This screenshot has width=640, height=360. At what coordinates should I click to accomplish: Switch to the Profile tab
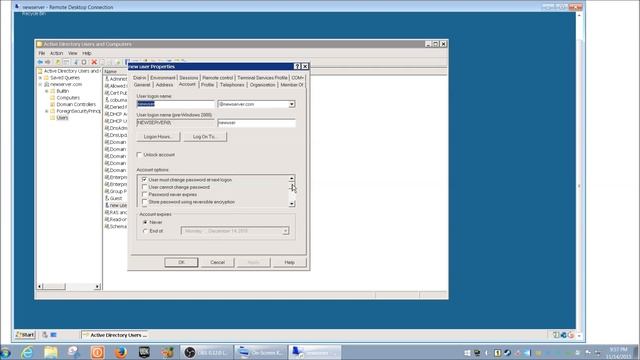(x=207, y=85)
